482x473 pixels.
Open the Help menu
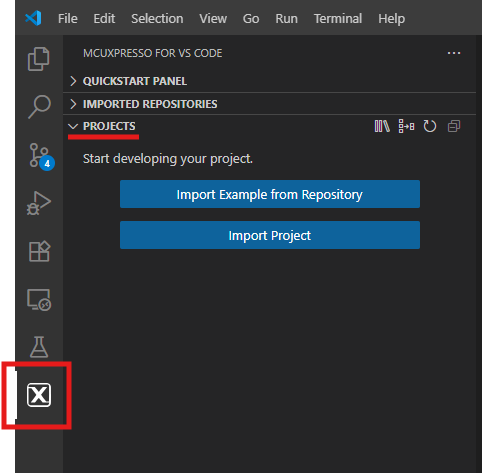point(391,18)
